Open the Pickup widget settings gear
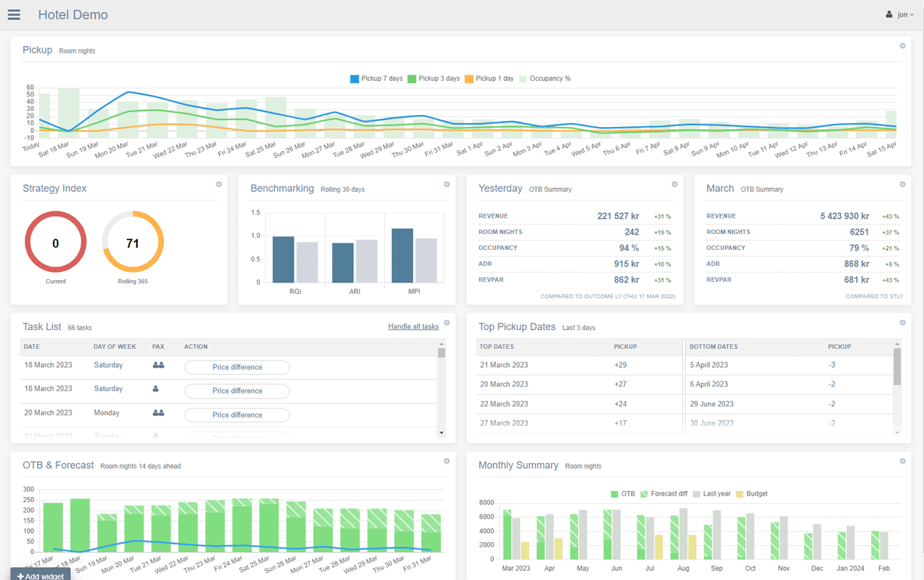924x580 pixels. [x=902, y=46]
